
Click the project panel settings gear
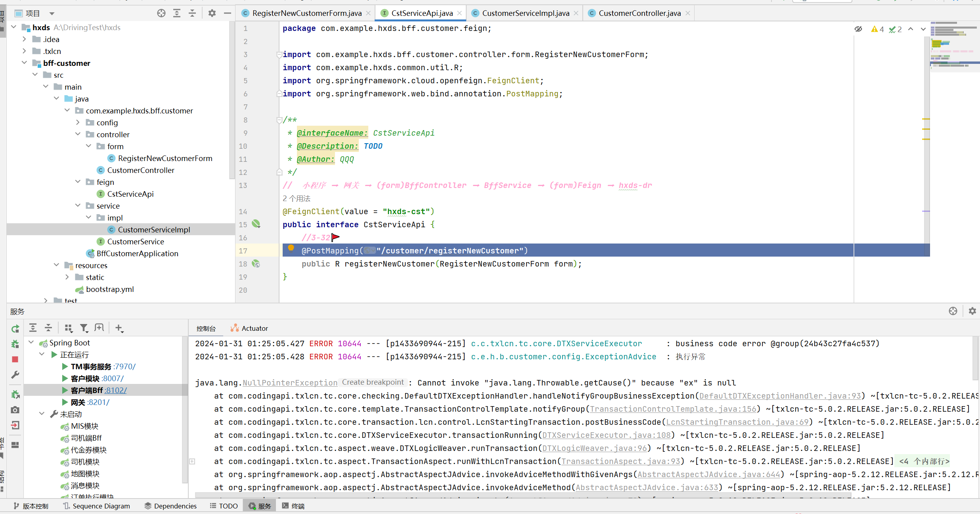pos(212,13)
